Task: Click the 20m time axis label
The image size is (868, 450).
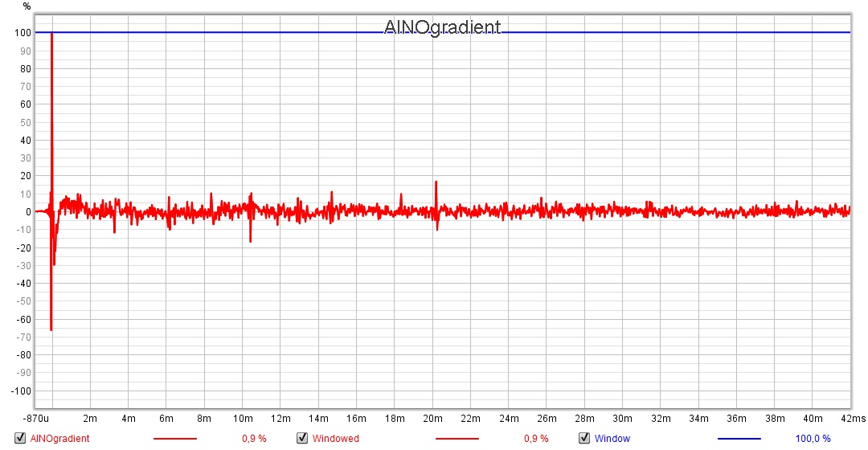Action: (x=432, y=419)
